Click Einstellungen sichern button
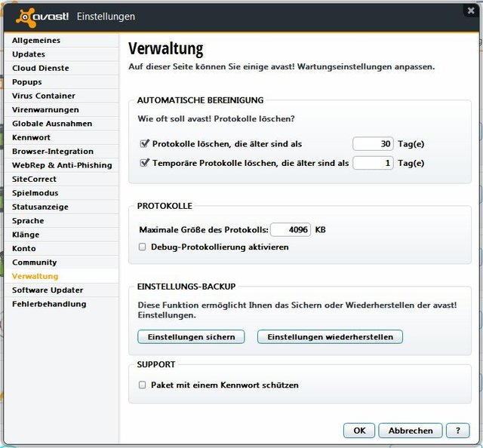Image resolution: width=483 pixels, height=448 pixels. (x=191, y=337)
